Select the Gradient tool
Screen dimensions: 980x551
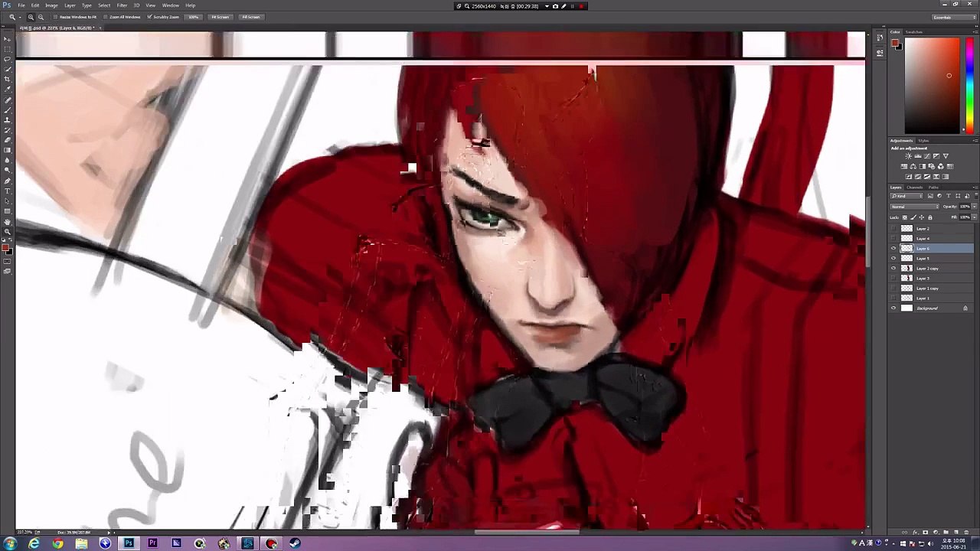click(8, 150)
